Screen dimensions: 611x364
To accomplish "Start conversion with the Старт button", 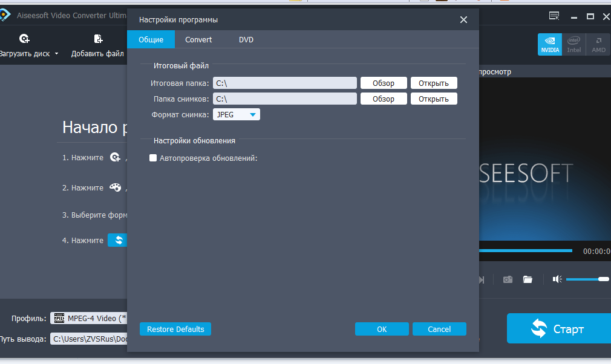I will click(x=559, y=328).
